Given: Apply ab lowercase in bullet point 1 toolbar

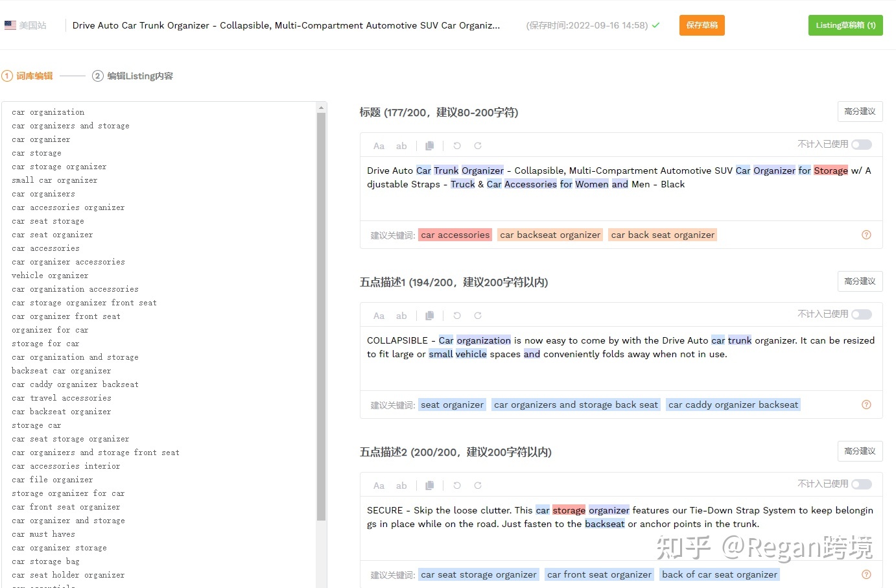Looking at the screenshot, I should pos(401,316).
